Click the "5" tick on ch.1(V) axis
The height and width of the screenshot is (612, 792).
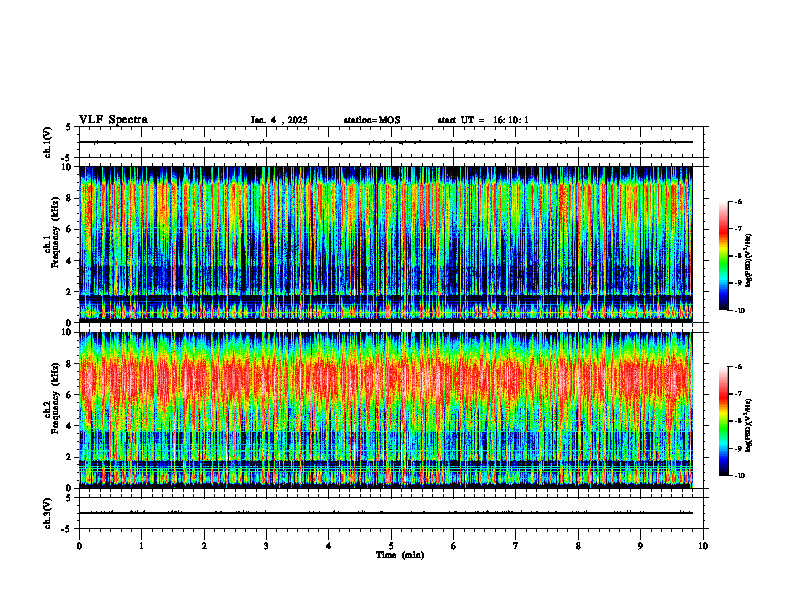tap(69, 127)
